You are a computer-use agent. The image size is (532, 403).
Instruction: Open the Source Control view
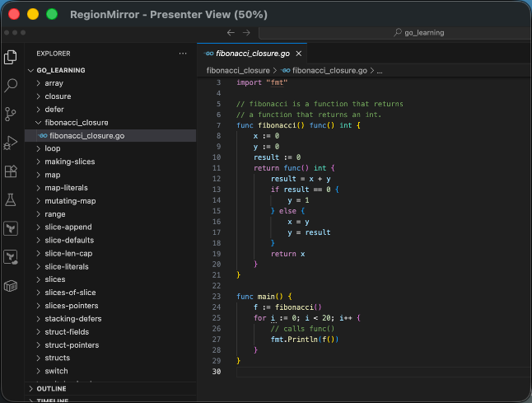(11, 114)
